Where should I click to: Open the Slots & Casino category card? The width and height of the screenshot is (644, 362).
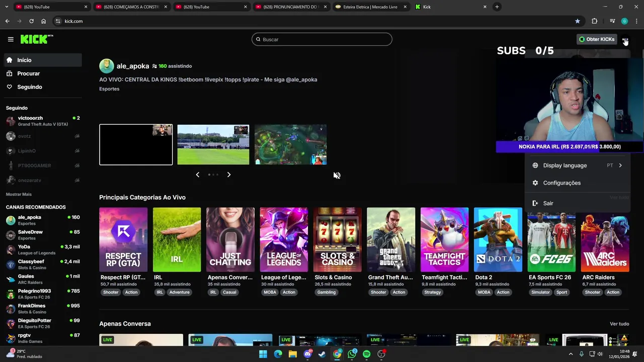coord(337,240)
